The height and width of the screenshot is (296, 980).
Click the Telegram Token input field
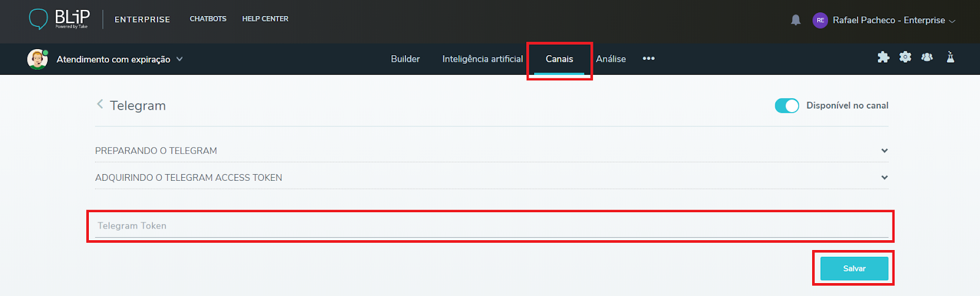click(490, 226)
